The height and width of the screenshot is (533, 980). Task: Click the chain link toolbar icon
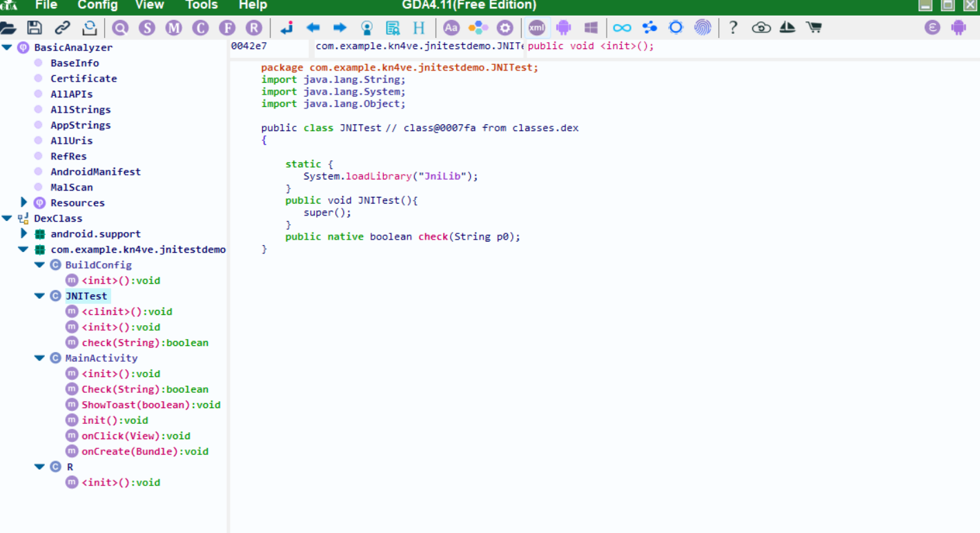[x=62, y=28]
